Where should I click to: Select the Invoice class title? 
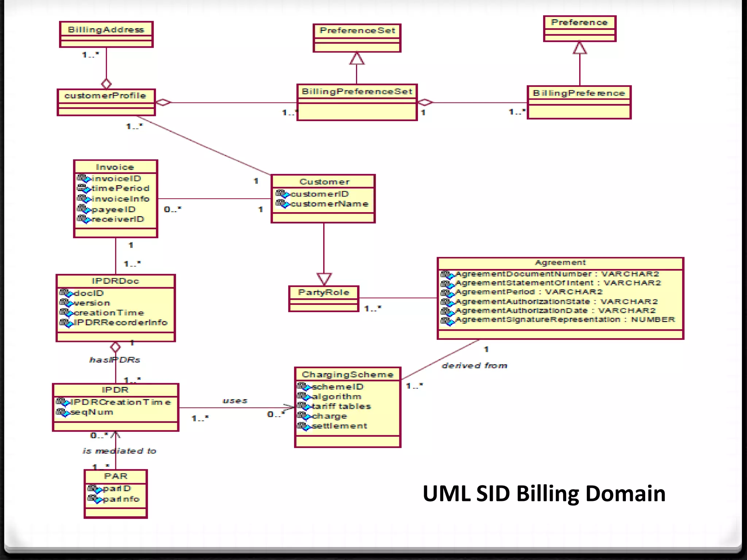(x=115, y=167)
